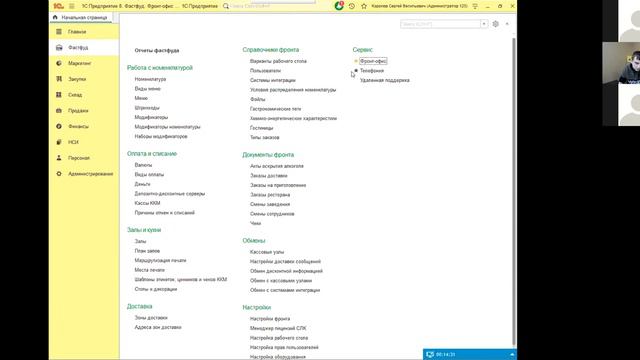Screen dimensions: 640x360
Task: Open Обмен с кассовыми узлами link
Action: coord(281,281)
